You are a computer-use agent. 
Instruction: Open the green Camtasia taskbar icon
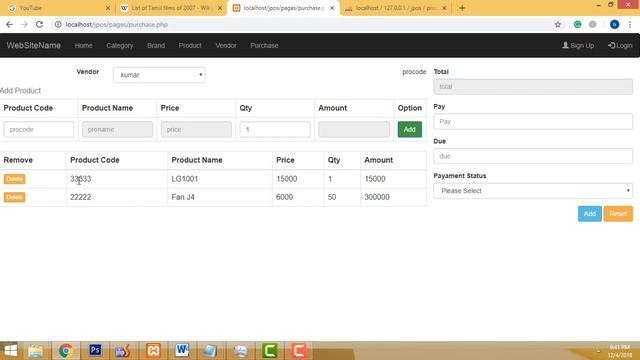[x=270, y=350]
